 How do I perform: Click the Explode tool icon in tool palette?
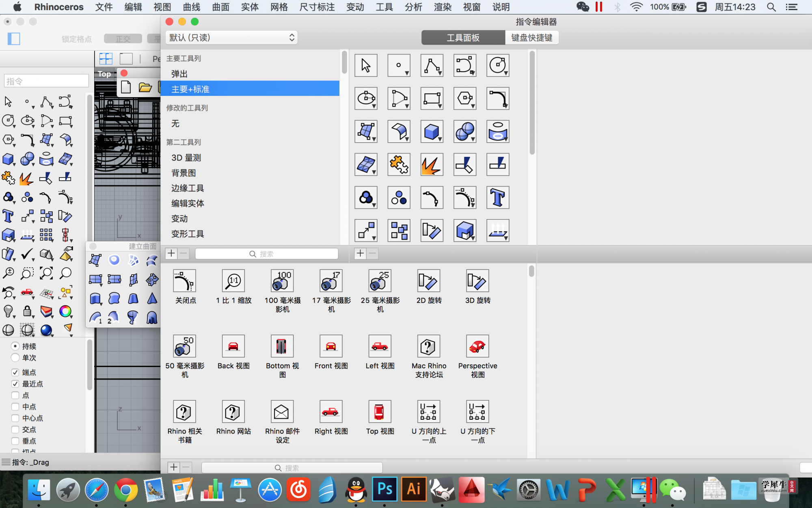pyautogui.click(x=431, y=165)
